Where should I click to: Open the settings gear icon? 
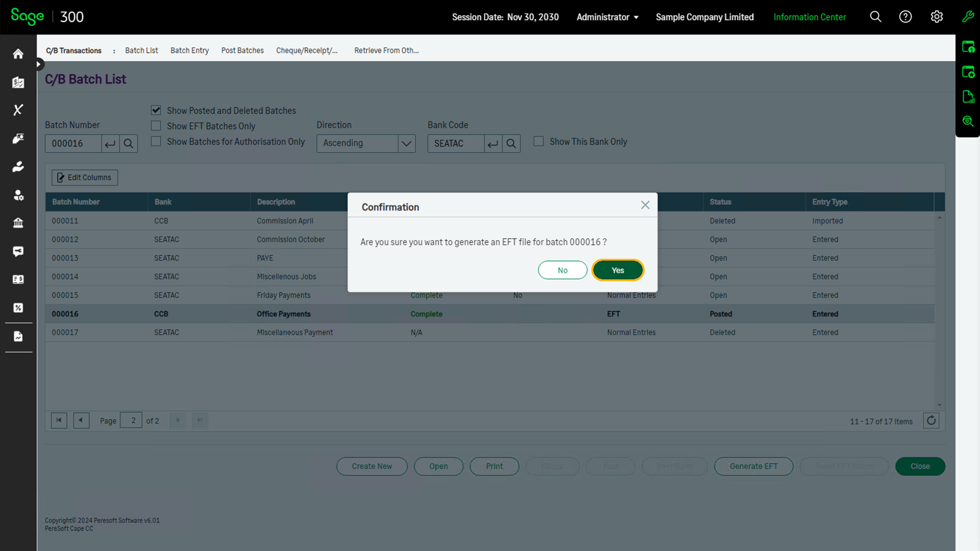pos(937,17)
